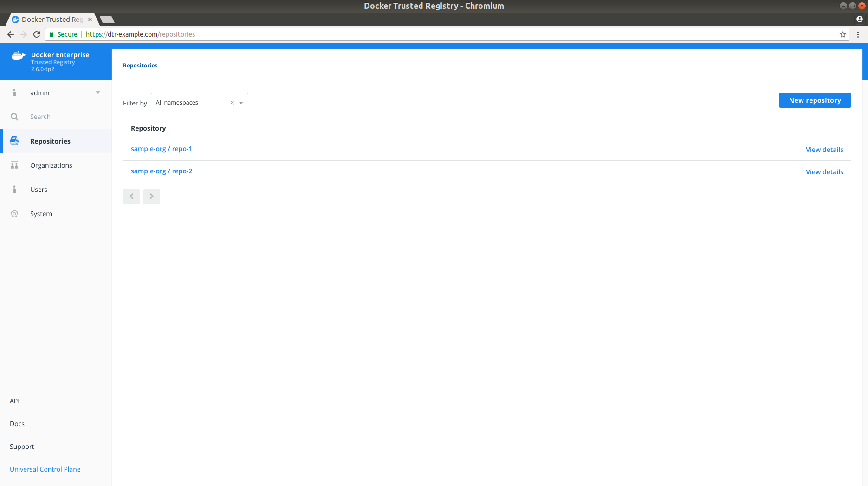Viewport: 868px width, 486px height.
Task: Clear the namespace filter with the X
Action: pos(232,103)
